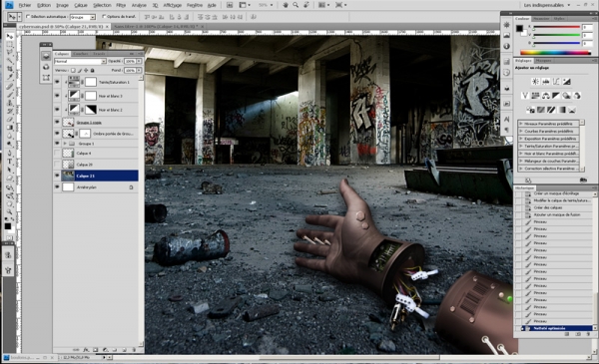Image resolution: width=599 pixels, height=364 pixels.
Task: Add a Brightness/Contrast adjustment from Réglages
Action: (535, 82)
